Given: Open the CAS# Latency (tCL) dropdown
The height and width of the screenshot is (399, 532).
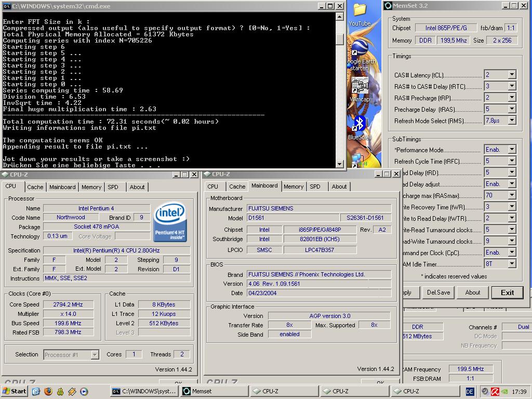Looking at the screenshot, I should [x=512, y=75].
